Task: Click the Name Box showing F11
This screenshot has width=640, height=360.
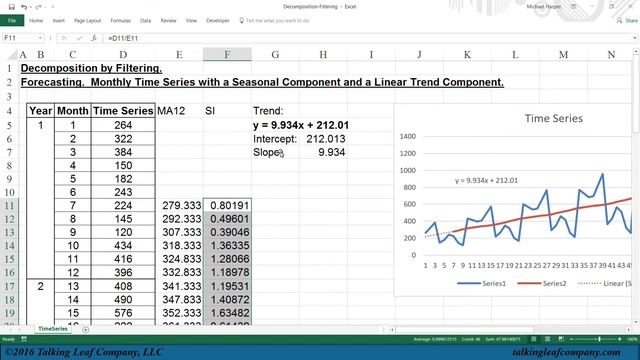Action: [20, 38]
